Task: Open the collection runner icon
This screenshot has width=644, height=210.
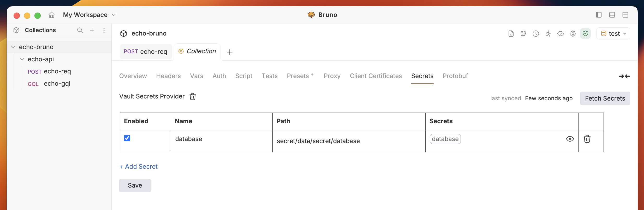Action: pos(548,34)
